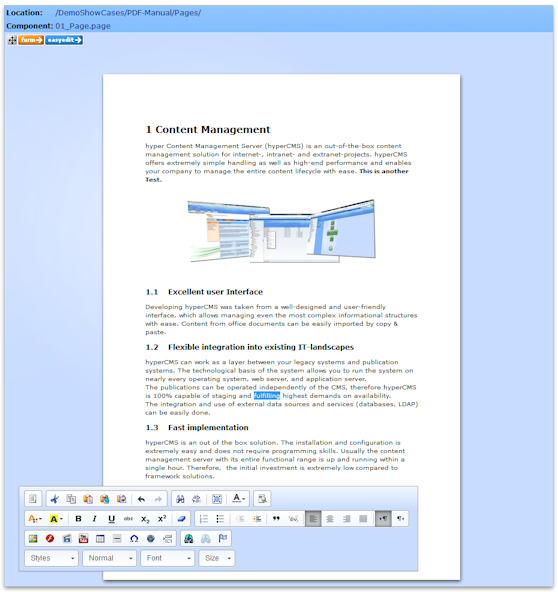Screen dimensions: 558x592
Task: Click the move arrows icon beside form
Action: (12, 40)
